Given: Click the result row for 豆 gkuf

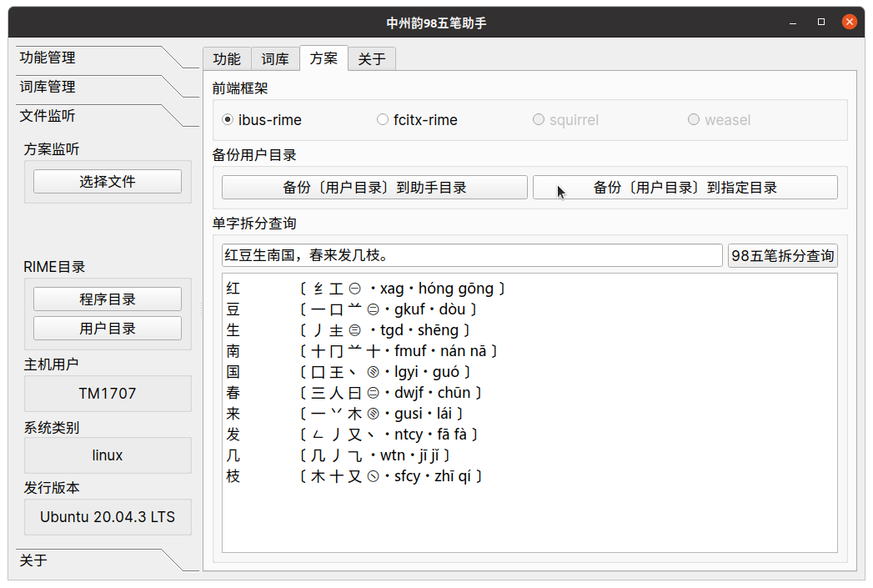Looking at the screenshot, I should coord(352,309).
